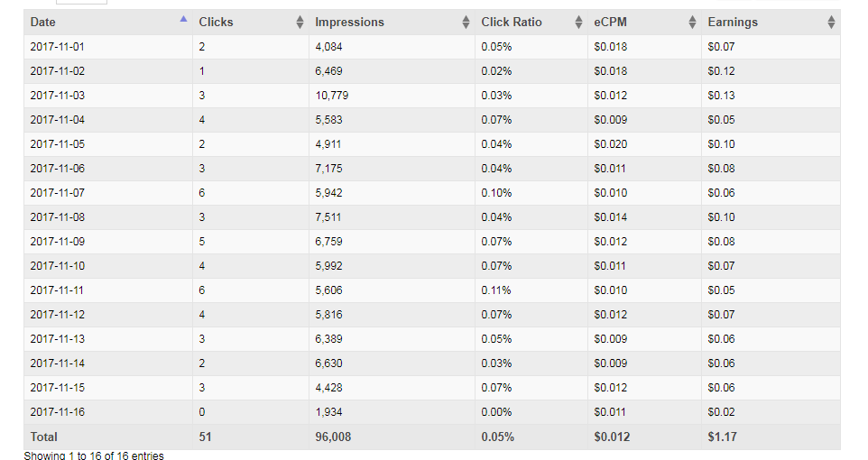This screenshot has height=460, width=868.
Task: Select the $0.13 earnings cell
Action: click(721, 95)
